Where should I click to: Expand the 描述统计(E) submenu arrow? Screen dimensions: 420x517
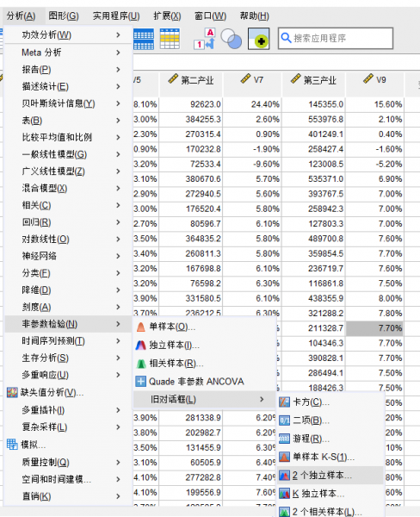click(118, 86)
